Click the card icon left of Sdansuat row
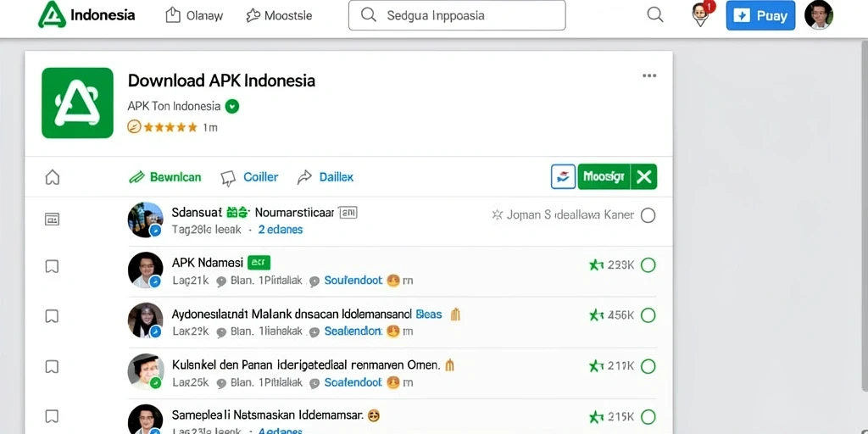868x434 pixels. (52, 220)
